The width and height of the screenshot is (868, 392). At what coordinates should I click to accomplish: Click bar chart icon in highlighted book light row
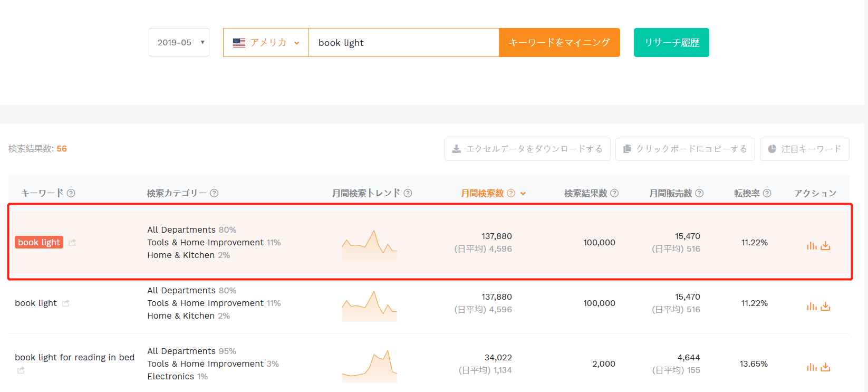click(812, 246)
